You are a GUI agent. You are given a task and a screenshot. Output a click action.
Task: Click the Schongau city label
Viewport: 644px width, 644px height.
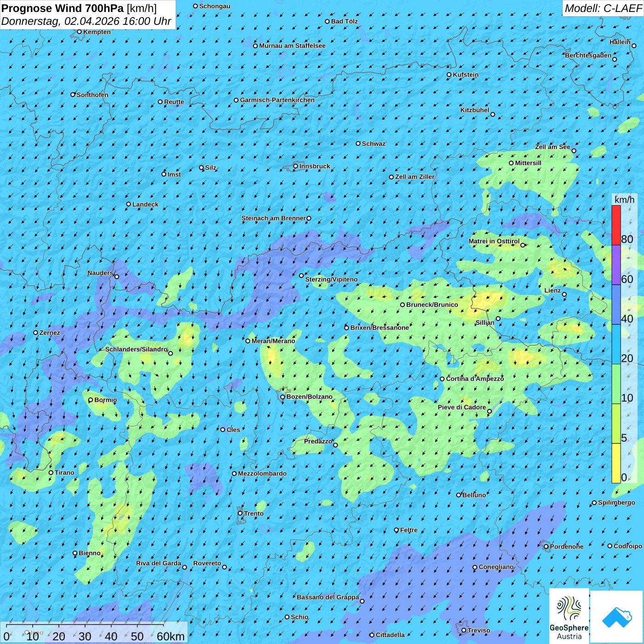click(214, 6)
